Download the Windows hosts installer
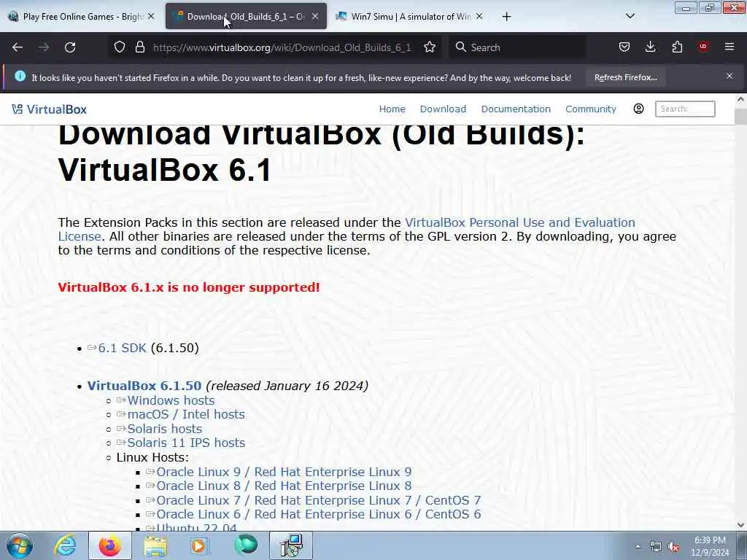Viewport: 747px width, 560px height. (171, 400)
